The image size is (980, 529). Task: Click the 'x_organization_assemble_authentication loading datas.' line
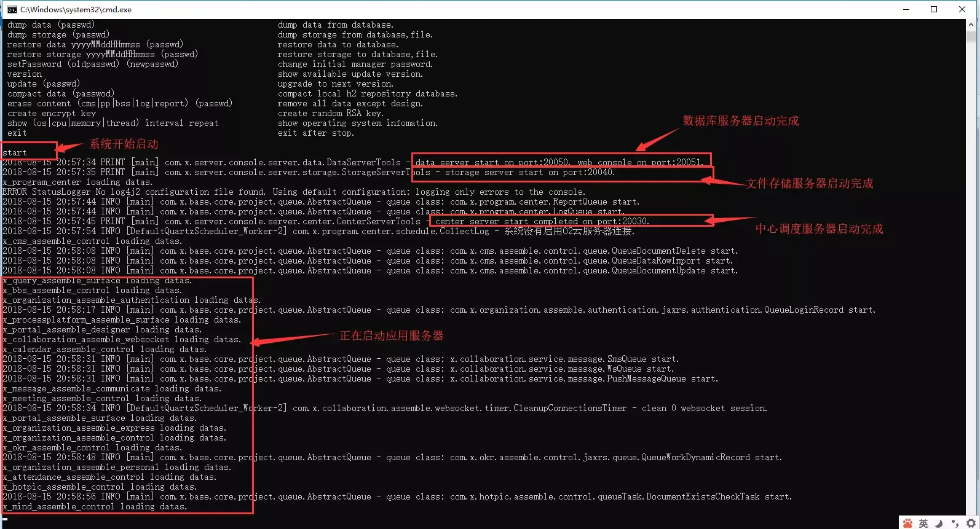point(132,300)
